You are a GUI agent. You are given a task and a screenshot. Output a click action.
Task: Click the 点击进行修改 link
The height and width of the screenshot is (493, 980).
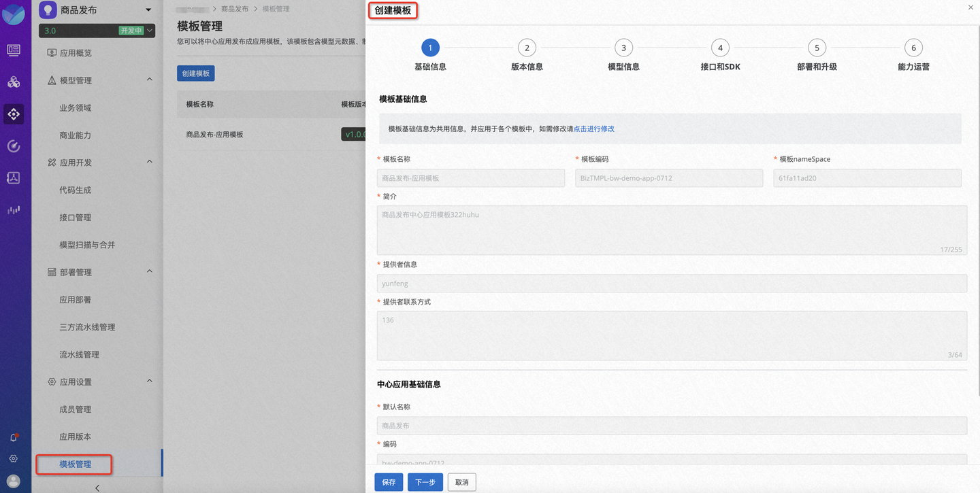593,129
